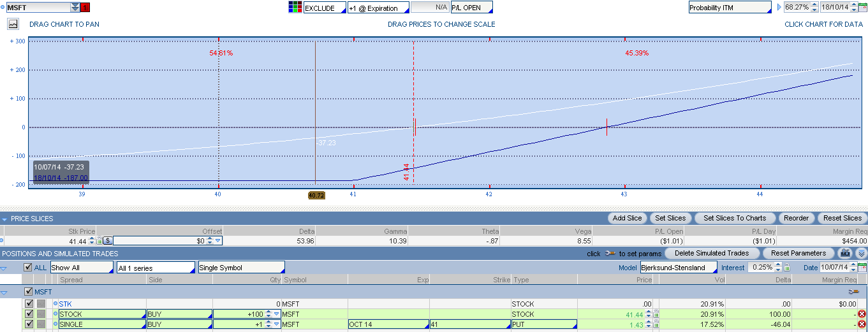Toggle the lock icon beside Interest
Image resolution: width=868 pixels, height=332 pixels.
(x=787, y=268)
